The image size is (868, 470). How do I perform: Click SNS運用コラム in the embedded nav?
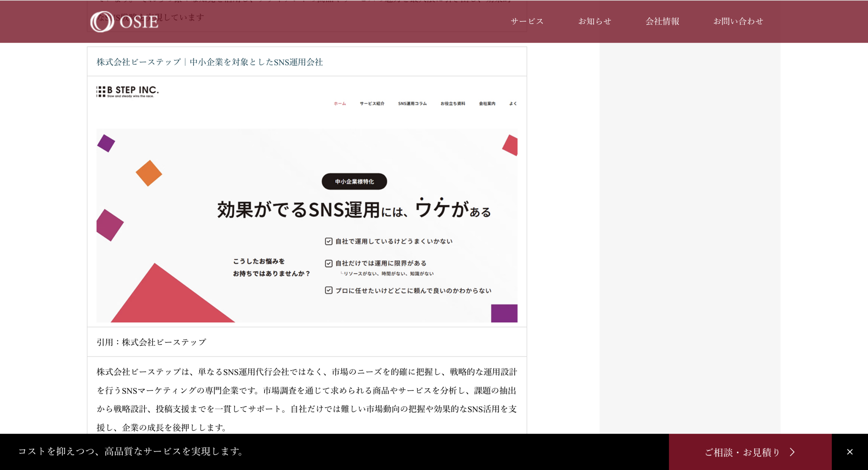tap(412, 103)
